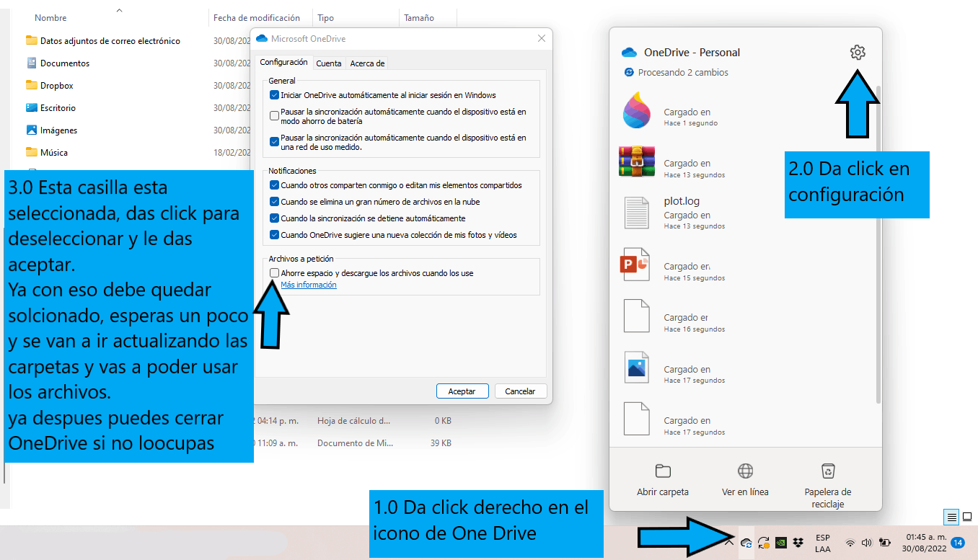The width and height of the screenshot is (978, 560).
Task: Open the blank file uploaded 16 seconds ago
Action: [637, 316]
